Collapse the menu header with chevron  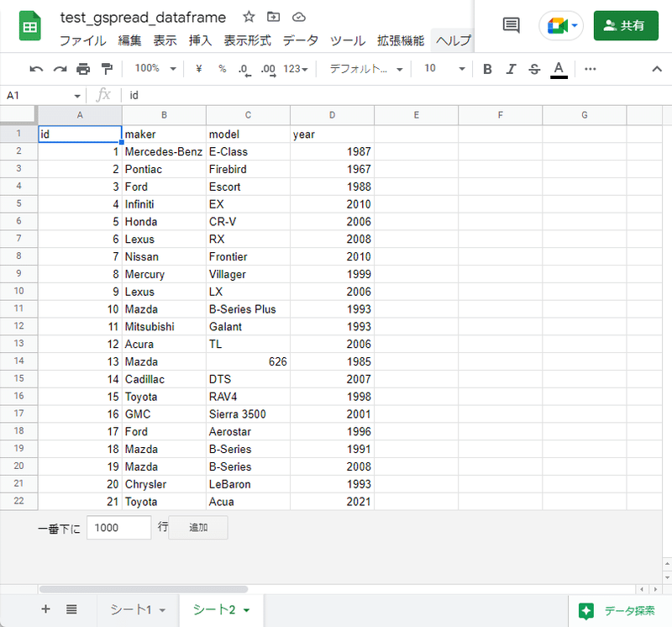pyautogui.click(x=657, y=69)
